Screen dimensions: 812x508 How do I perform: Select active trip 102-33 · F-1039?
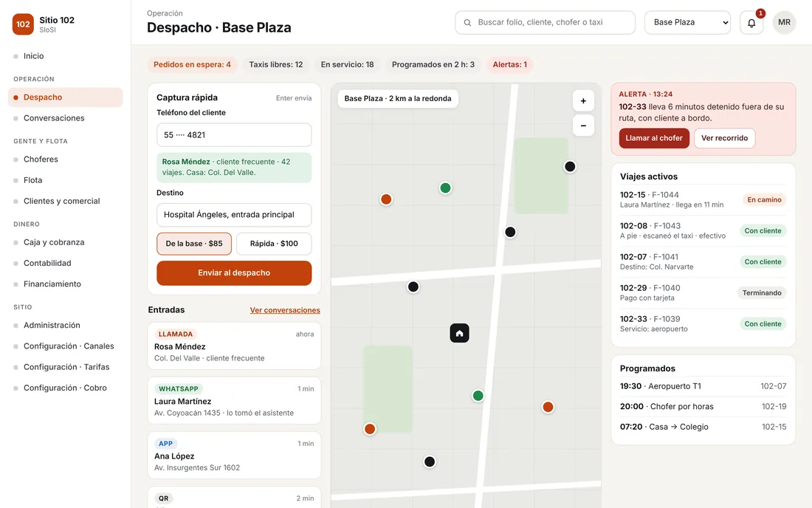tap(703, 324)
